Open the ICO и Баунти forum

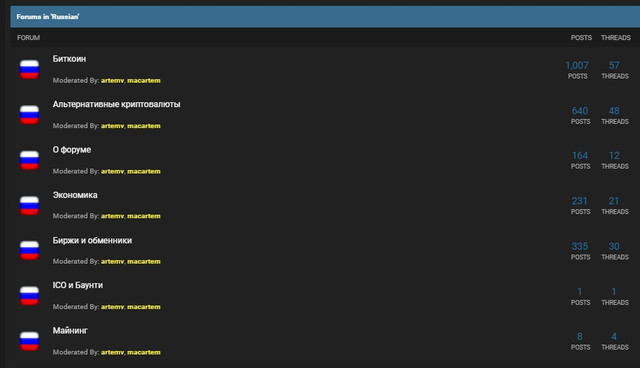click(x=78, y=285)
